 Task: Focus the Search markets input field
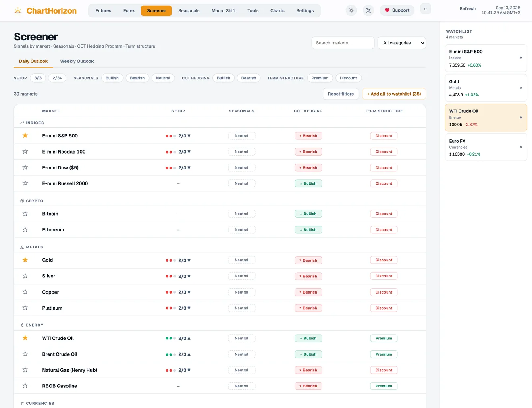343,43
